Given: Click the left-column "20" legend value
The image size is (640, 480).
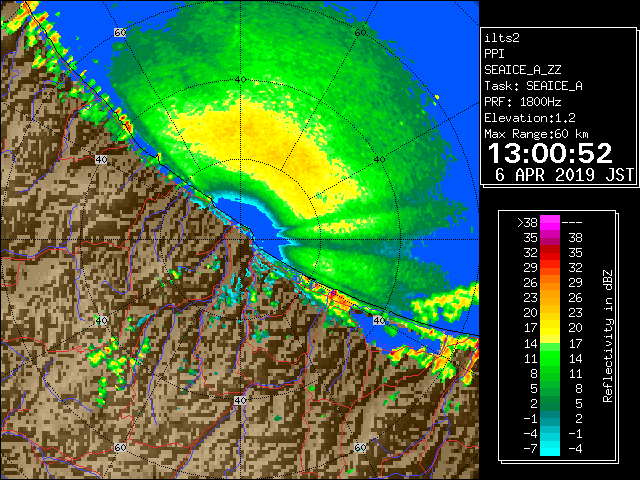Looking at the screenshot, I should [531, 313].
